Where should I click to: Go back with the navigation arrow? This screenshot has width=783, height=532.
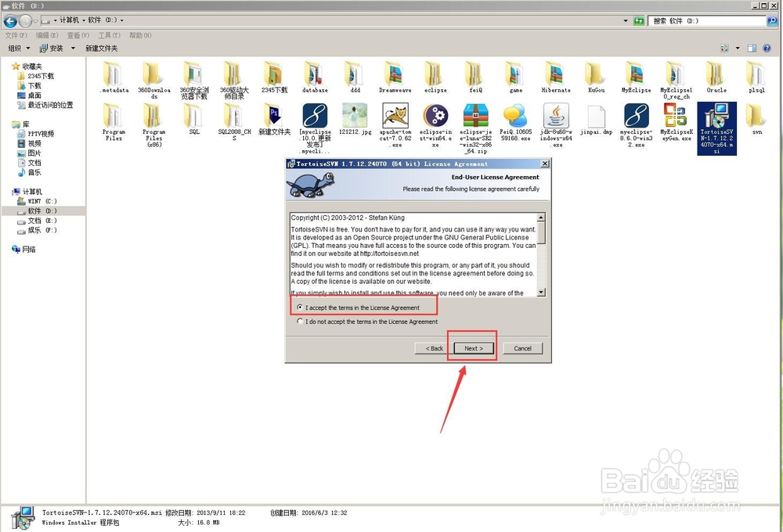click(10, 21)
